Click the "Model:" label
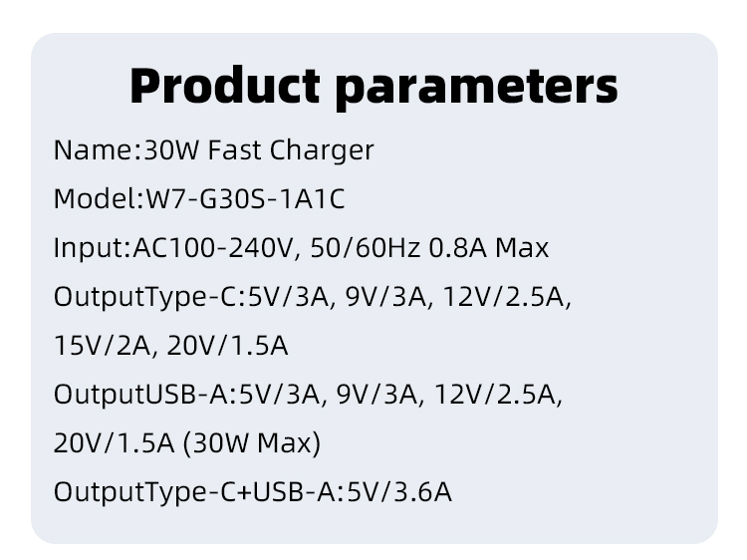Screen dimensions: 747x560 click(x=99, y=199)
